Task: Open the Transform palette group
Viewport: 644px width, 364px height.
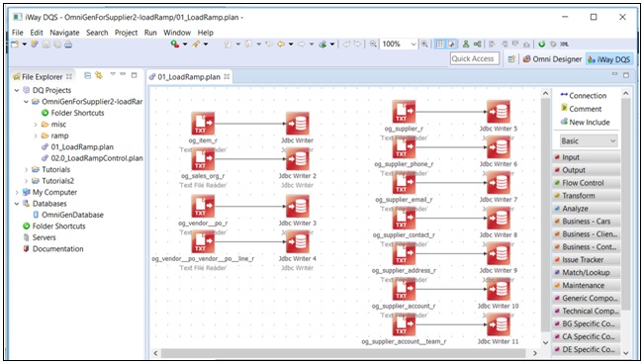Action: tap(586, 196)
